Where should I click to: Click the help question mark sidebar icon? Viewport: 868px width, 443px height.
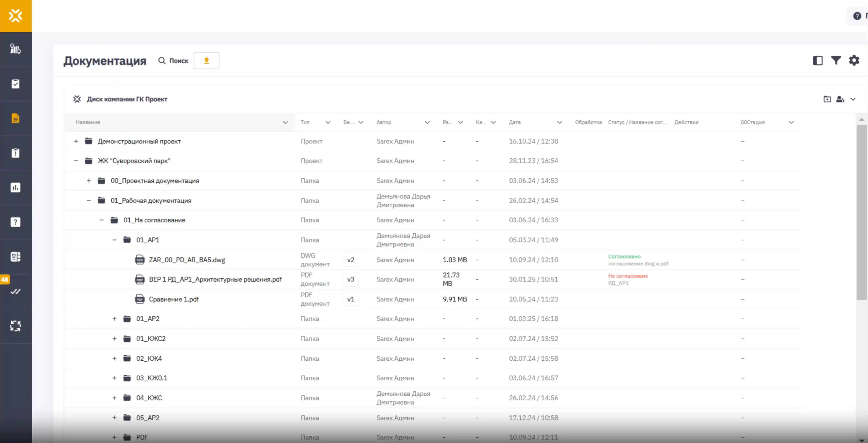15,222
